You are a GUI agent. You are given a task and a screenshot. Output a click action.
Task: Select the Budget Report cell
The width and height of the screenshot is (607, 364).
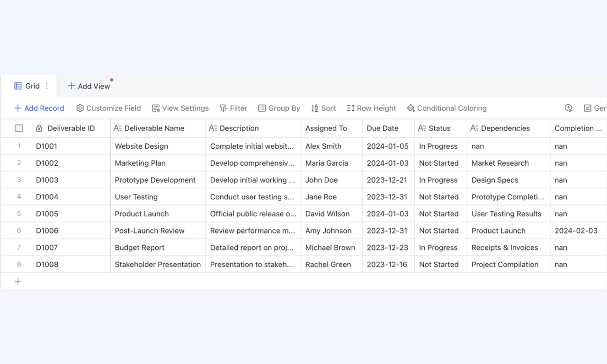click(x=158, y=248)
